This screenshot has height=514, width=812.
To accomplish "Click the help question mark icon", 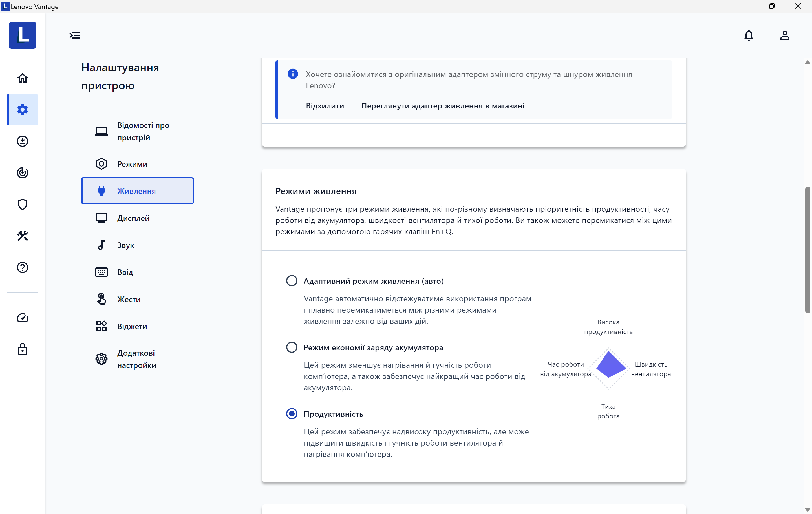I will click(x=22, y=267).
